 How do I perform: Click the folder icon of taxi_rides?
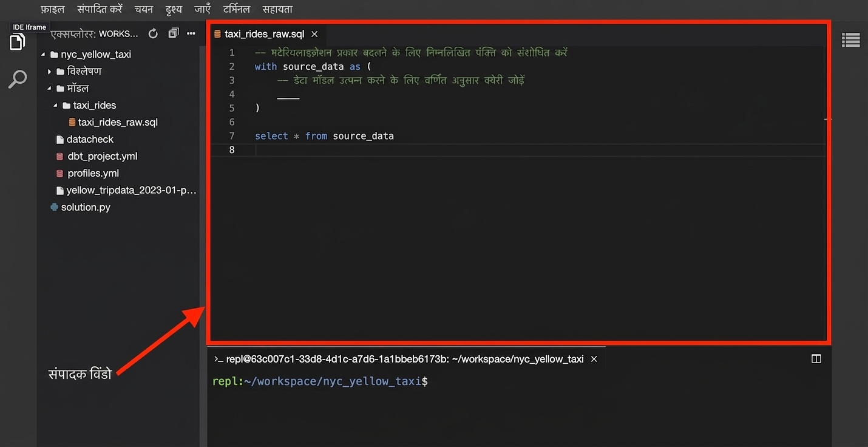(67, 105)
